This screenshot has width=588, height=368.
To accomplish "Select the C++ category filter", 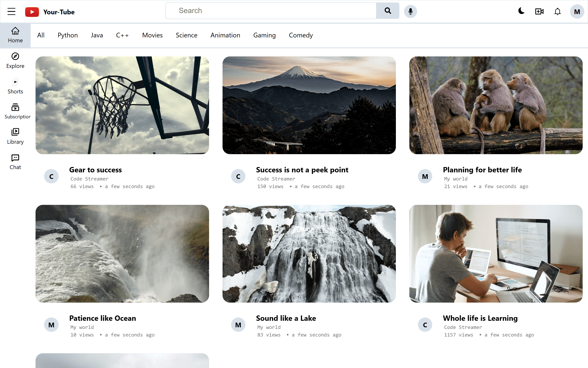I will point(122,35).
